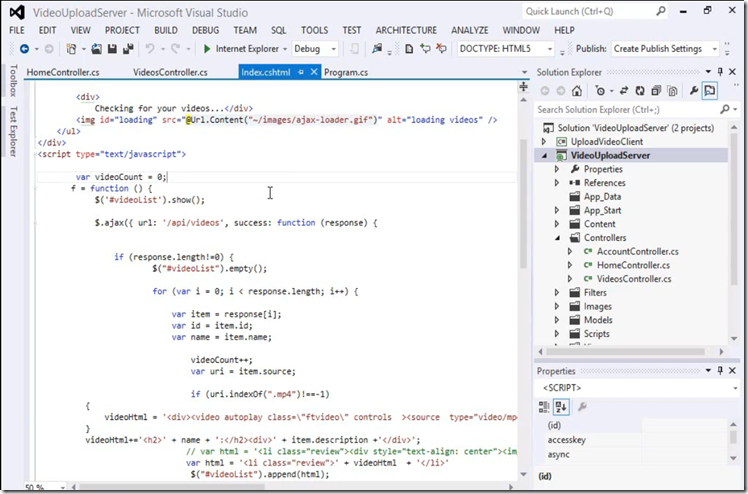
Task: Click the Open File toolbar icon
Action: 96,49
